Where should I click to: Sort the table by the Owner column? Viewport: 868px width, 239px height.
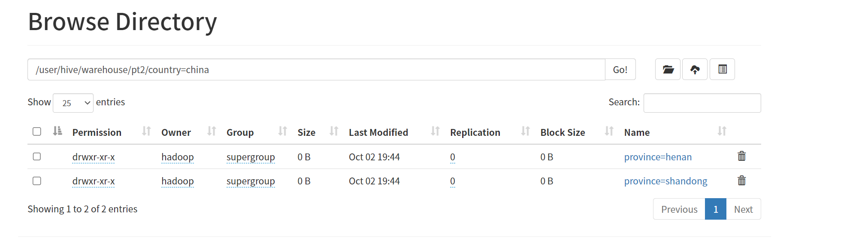tap(176, 132)
